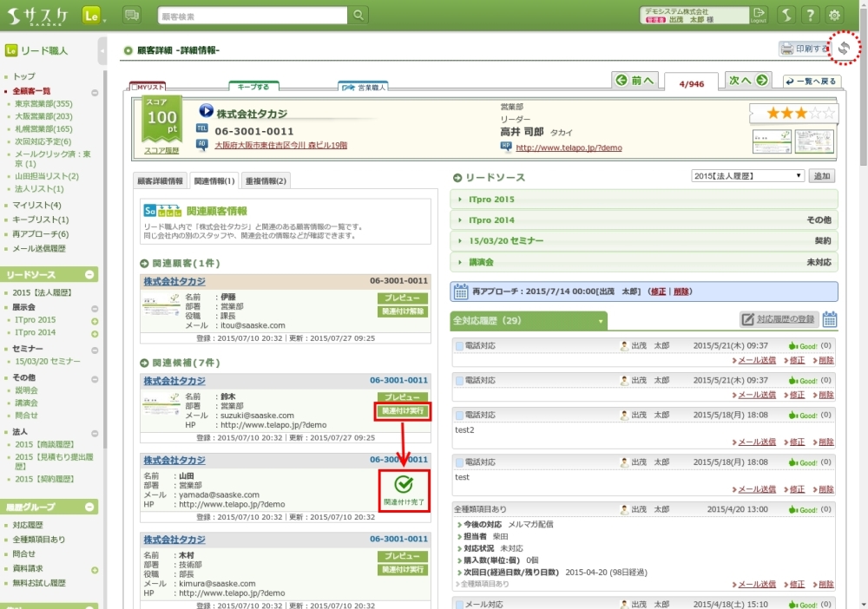The width and height of the screenshot is (868, 609).
Task: Click the refresh icon circled in red
Action: tap(844, 49)
